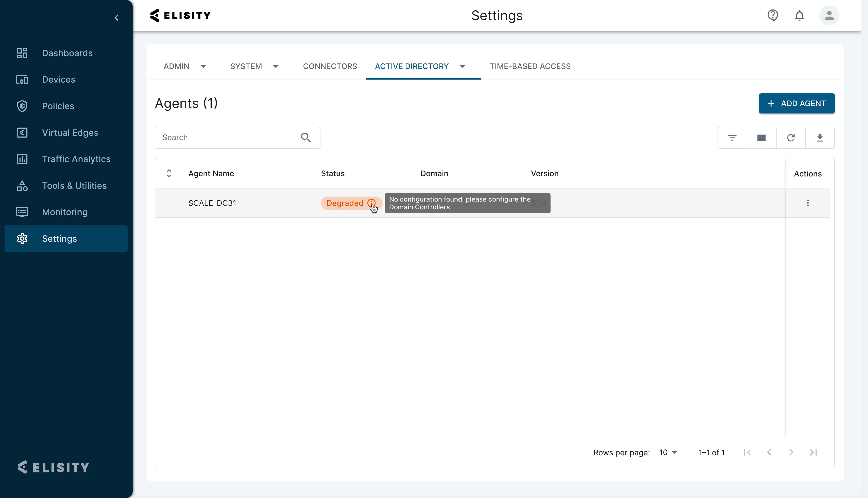Sort by Version column header
This screenshot has height=498, width=868.
pos(545,173)
